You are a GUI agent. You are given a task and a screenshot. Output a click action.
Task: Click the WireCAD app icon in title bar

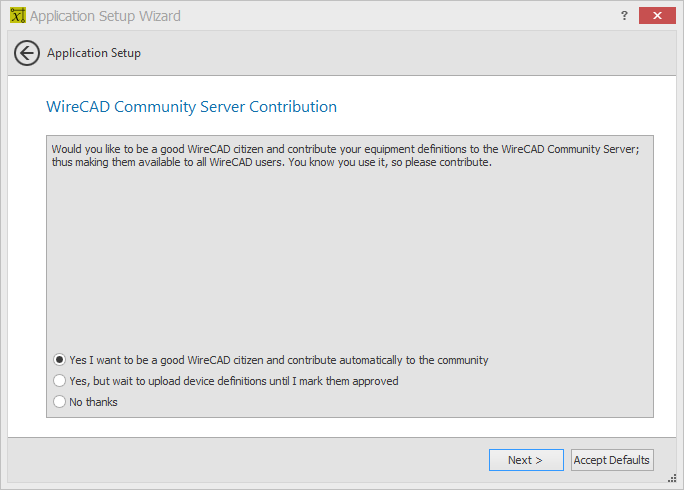tap(17, 15)
